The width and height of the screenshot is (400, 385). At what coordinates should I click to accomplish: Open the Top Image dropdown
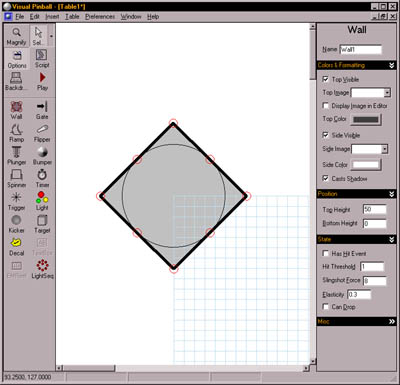(x=387, y=93)
